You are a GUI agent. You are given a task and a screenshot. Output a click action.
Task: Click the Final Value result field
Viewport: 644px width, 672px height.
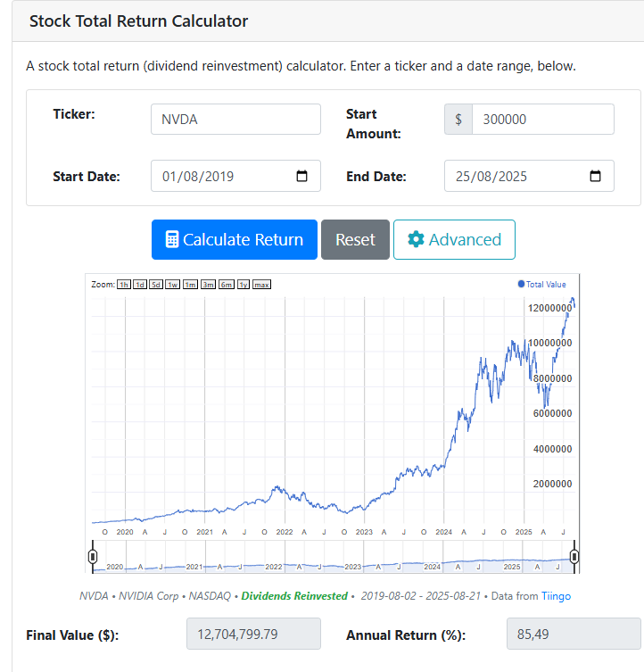(253, 635)
